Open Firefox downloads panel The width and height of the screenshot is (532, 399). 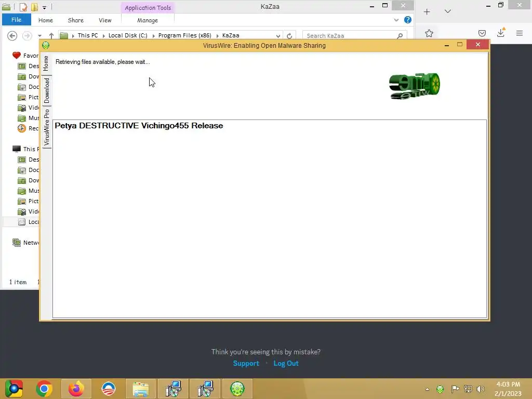click(x=501, y=33)
